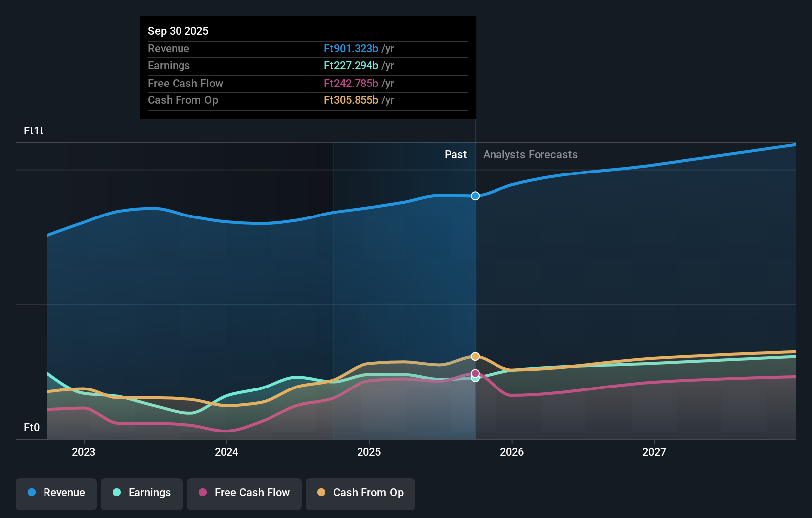Select the orange Cash From Op legend dot

[x=321, y=493]
